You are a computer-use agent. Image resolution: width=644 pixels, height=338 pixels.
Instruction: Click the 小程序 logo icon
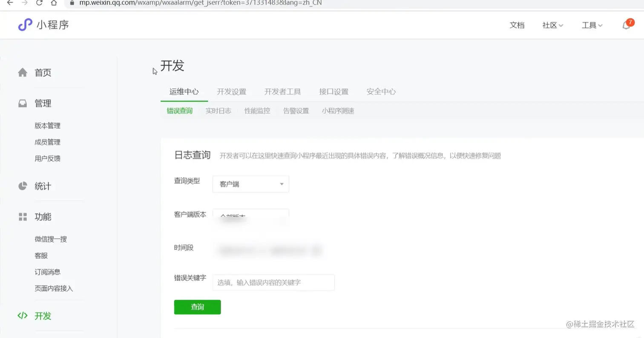click(25, 25)
